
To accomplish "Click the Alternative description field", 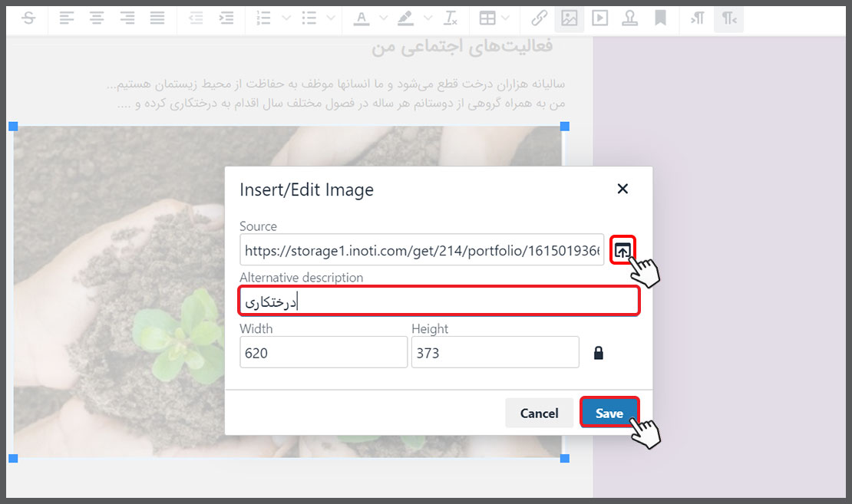I will coord(439,301).
